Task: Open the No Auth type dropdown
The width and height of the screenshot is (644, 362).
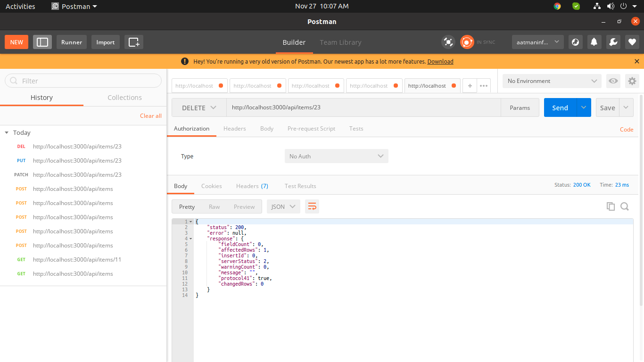Action: (336, 156)
